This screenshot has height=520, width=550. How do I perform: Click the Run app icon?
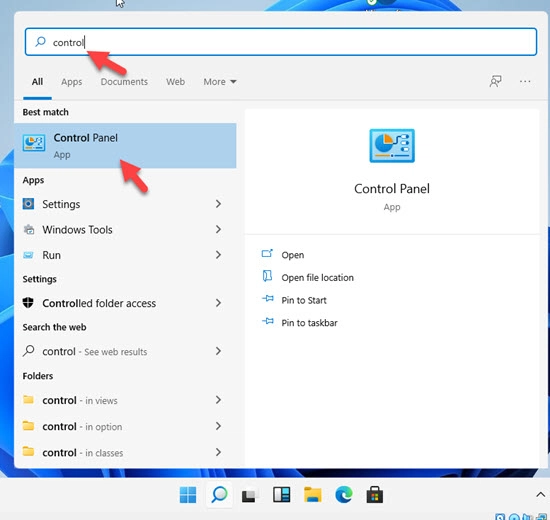click(28, 255)
